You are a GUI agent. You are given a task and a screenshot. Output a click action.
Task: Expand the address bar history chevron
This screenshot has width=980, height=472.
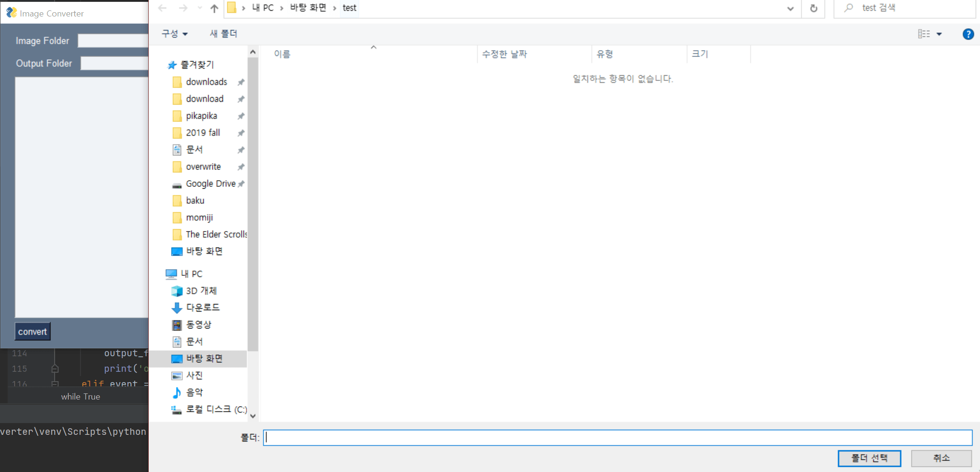coord(790,8)
